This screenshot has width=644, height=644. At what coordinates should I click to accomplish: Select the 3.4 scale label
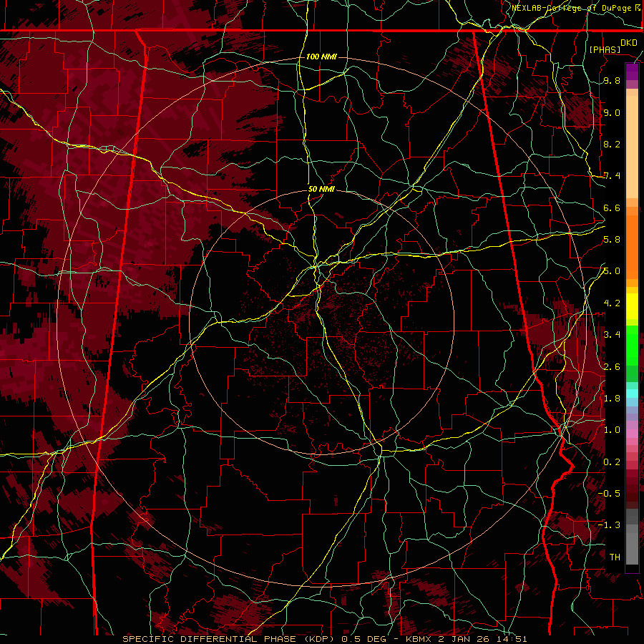(612, 334)
